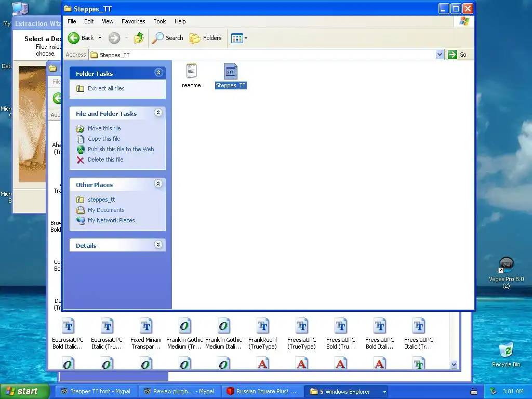Viewport: 532px width, 399px height.
Task: Select FrankRuehl (TrueType) font icon
Action: (x=263, y=326)
